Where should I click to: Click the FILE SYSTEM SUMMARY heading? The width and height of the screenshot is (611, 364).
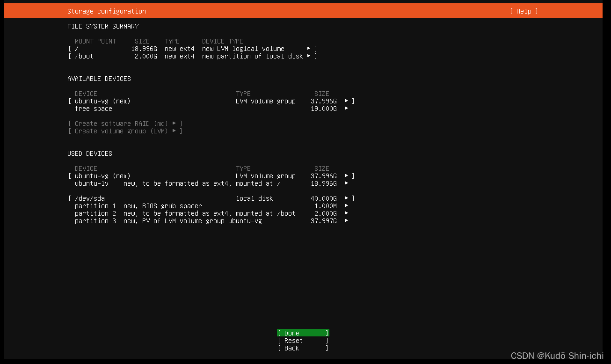pos(103,26)
